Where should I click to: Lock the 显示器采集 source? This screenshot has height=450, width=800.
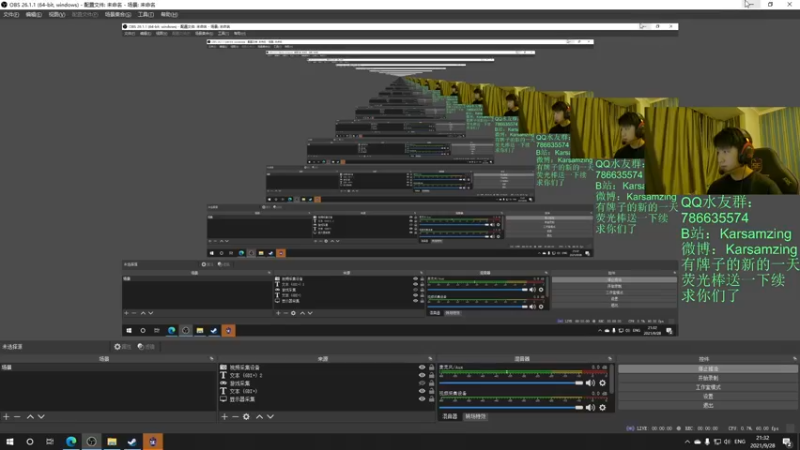coord(432,399)
